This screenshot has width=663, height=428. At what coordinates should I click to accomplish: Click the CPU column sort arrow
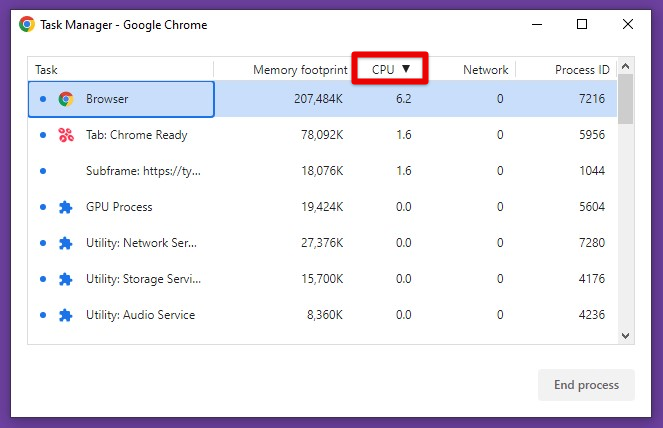pos(406,69)
